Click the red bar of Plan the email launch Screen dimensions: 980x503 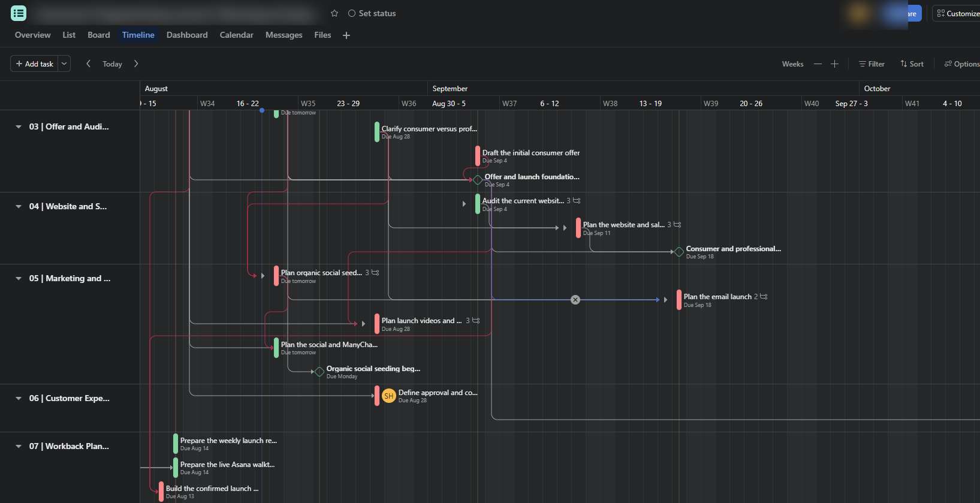click(679, 300)
